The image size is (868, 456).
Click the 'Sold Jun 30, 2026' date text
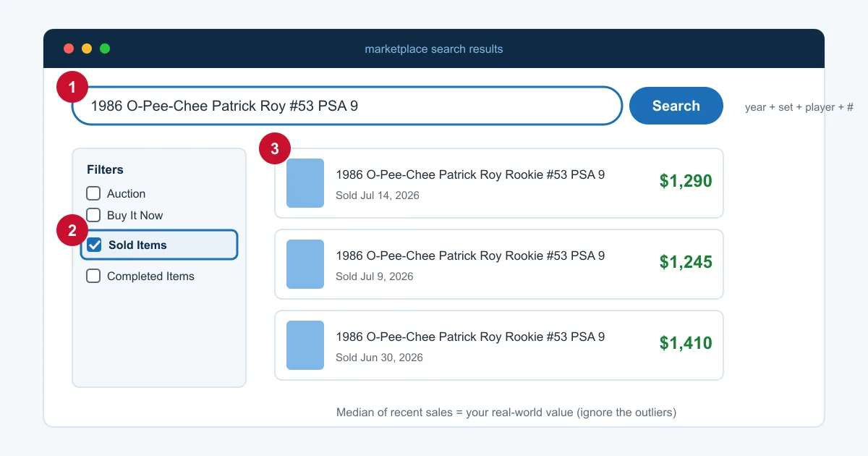click(379, 358)
